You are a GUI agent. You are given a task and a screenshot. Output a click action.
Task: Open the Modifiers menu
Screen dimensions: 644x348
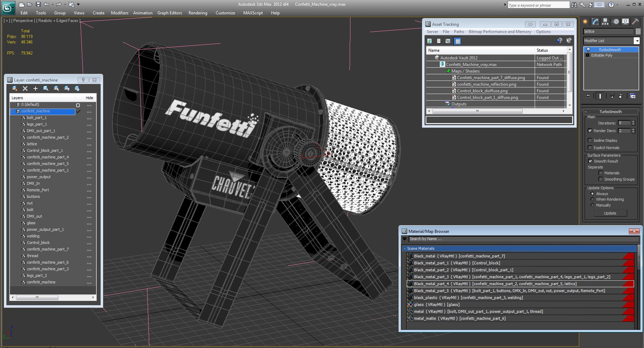tap(119, 13)
